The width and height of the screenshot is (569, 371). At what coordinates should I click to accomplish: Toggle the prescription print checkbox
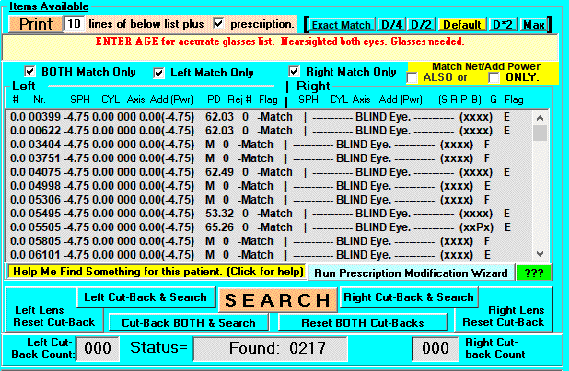pyautogui.click(x=218, y=24)
